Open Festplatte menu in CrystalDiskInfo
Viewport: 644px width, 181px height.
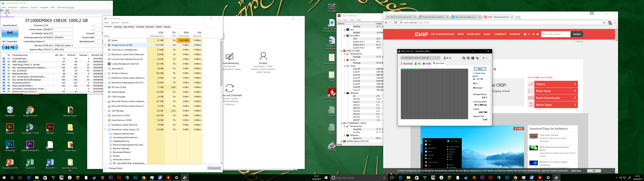coord(44,7)
